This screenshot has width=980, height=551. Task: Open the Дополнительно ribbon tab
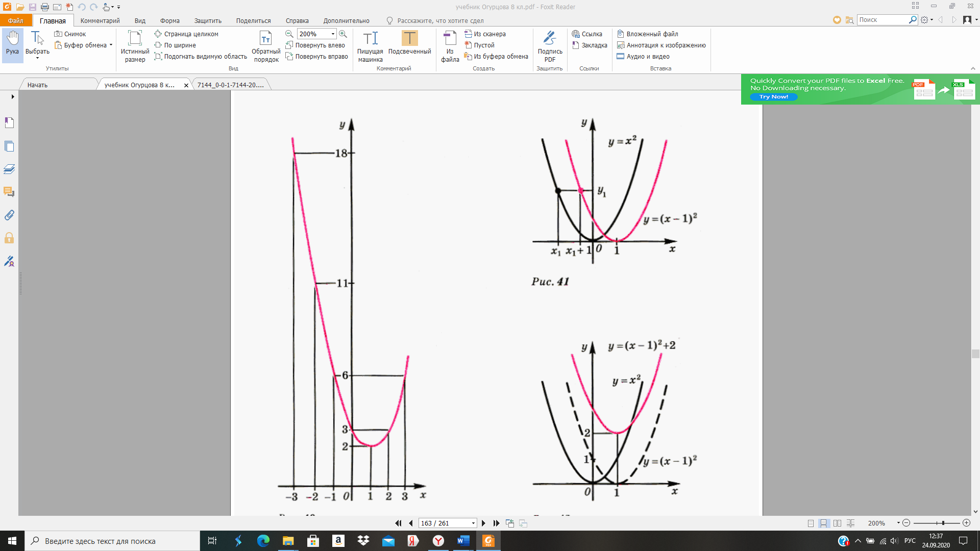pyautogui.click(x=346, y=20)
